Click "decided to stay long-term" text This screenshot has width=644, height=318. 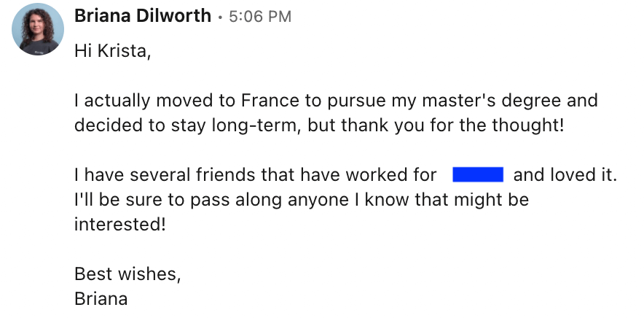186,125
